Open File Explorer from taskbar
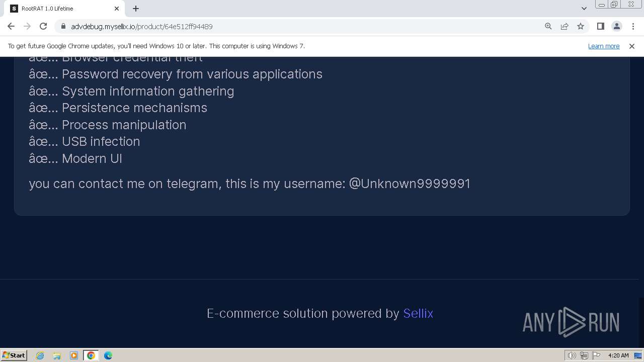 [57, 355]
